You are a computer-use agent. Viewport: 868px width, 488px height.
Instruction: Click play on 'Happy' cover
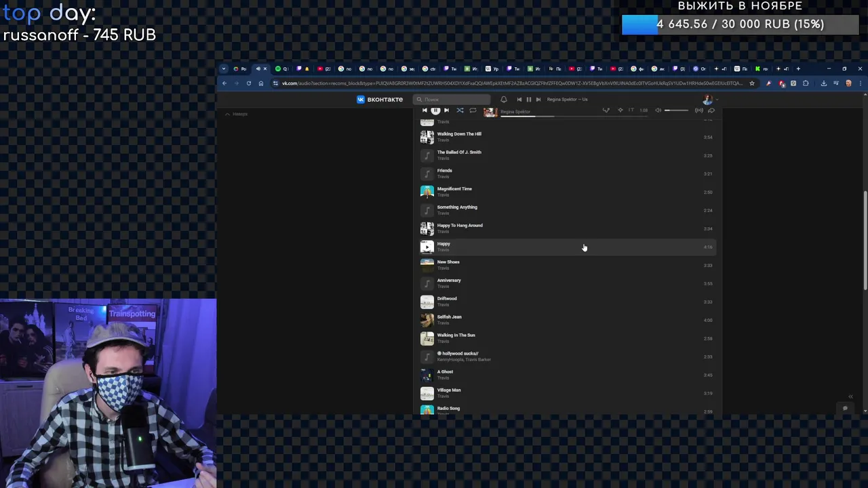coord(427,247)
